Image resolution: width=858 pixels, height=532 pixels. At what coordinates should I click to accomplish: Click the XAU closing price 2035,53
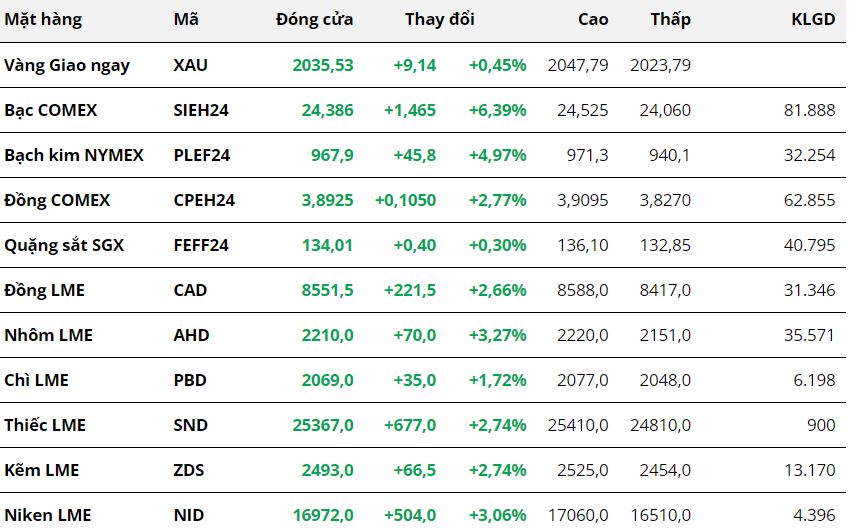pyautogui.click(x=323, y=65)
